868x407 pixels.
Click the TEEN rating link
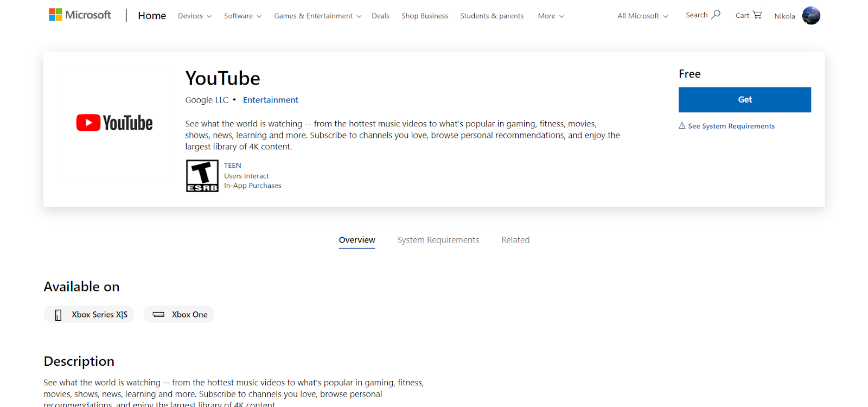(x=233, y=166)
